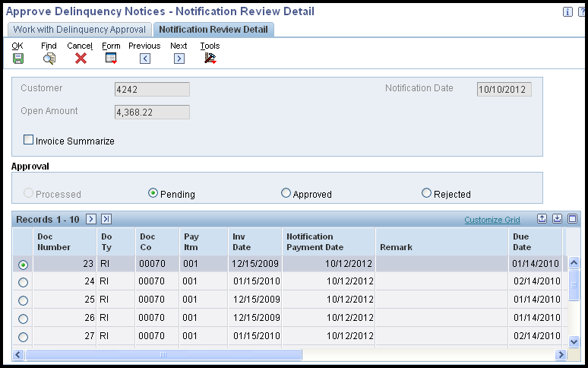Click horizontal scrollbar left arrow
The image size is (588, 368).
point(18,354)
